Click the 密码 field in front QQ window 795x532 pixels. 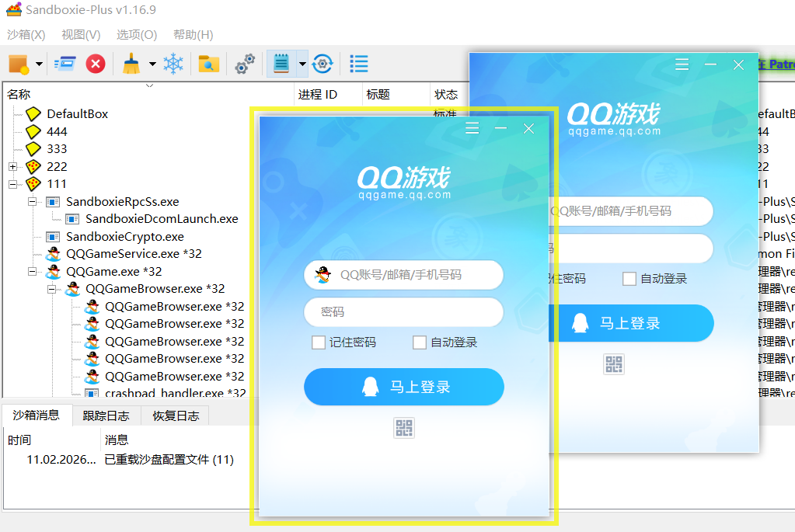(404, 312)
